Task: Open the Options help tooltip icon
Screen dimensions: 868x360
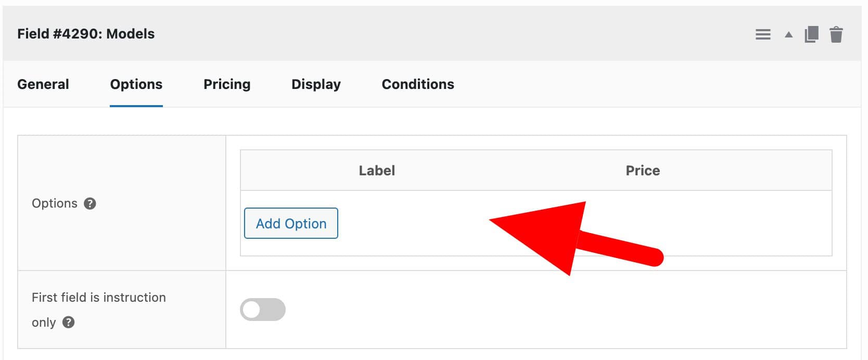Action: 90,203
